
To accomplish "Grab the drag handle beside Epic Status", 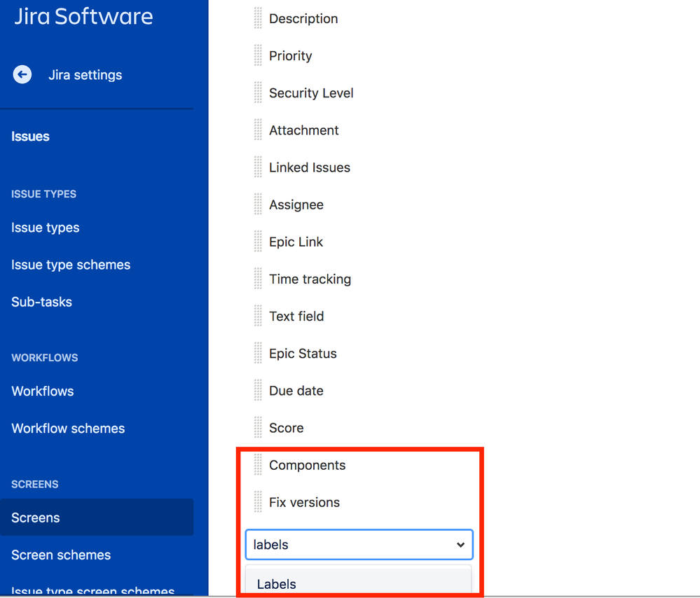I will point(258,353).
